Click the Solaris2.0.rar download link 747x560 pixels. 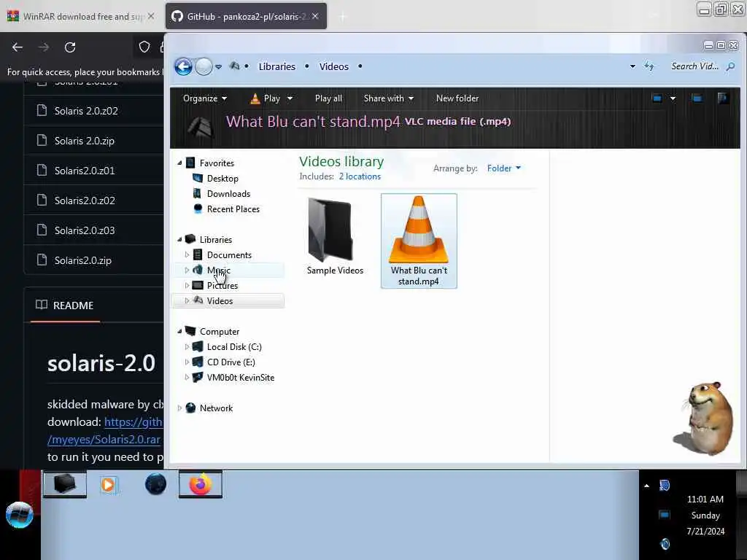[x=104, y=440]
